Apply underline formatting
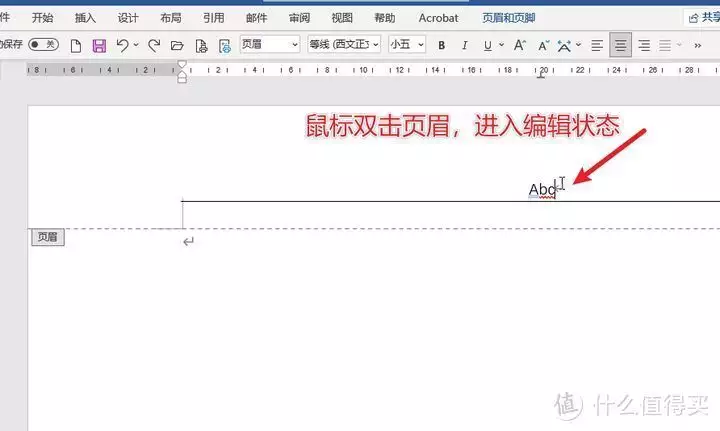The width and height of the screenshot is (720, 431). click(488, 45)
